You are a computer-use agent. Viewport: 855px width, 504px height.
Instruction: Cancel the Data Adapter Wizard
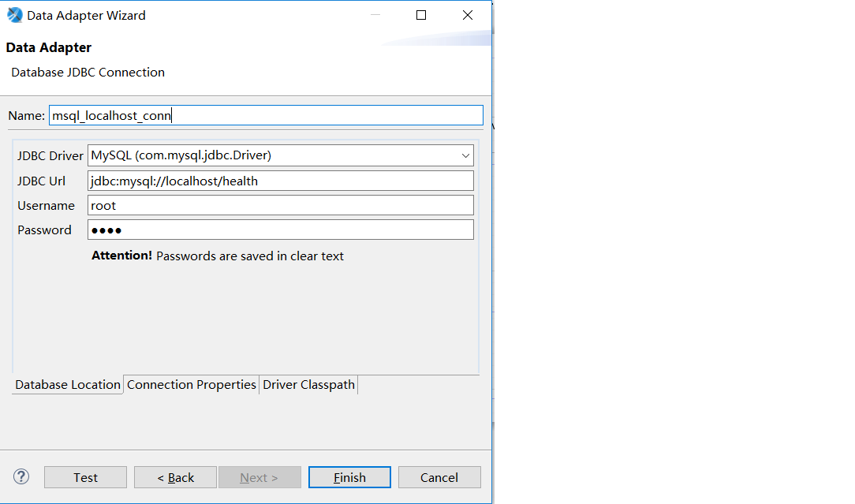439,477
